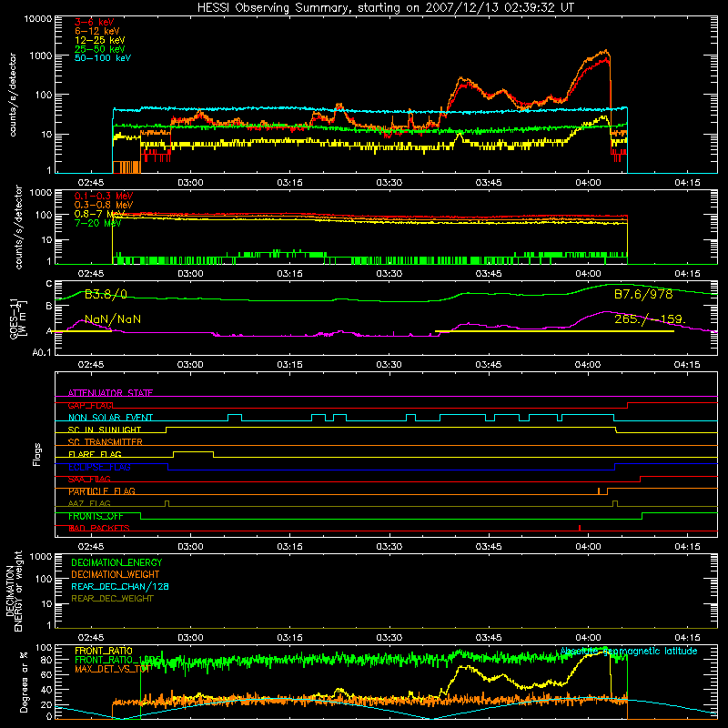This screenshot has height=728, width=728.
Task: Select the SAA_FLAG label
Action: pyautogui.click(x=89, y=480)
